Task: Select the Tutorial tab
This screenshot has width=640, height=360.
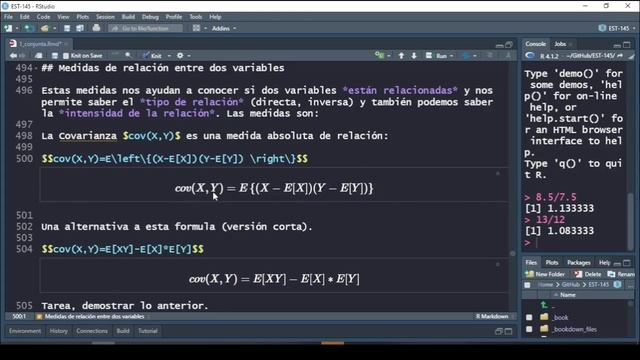Action: tap(148, 331)
